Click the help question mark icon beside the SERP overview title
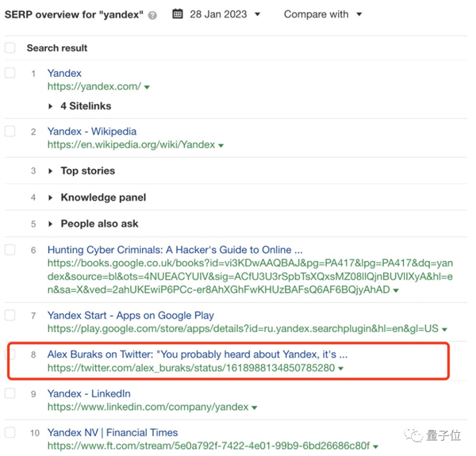 tap(152, 15)
